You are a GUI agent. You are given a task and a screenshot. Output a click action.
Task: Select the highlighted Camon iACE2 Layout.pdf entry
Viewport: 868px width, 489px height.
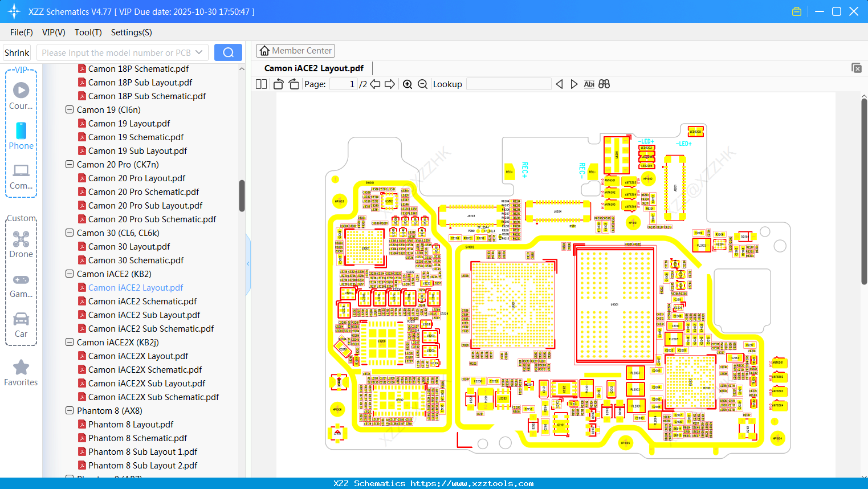pos(136,287)
